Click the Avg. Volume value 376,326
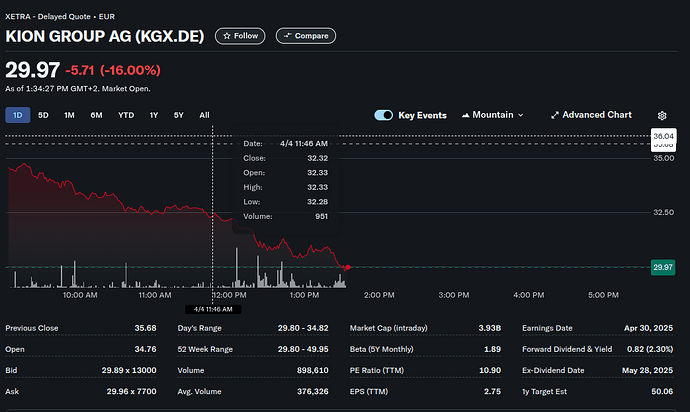This screenshot has height=412, width=690. click(312, 391)
